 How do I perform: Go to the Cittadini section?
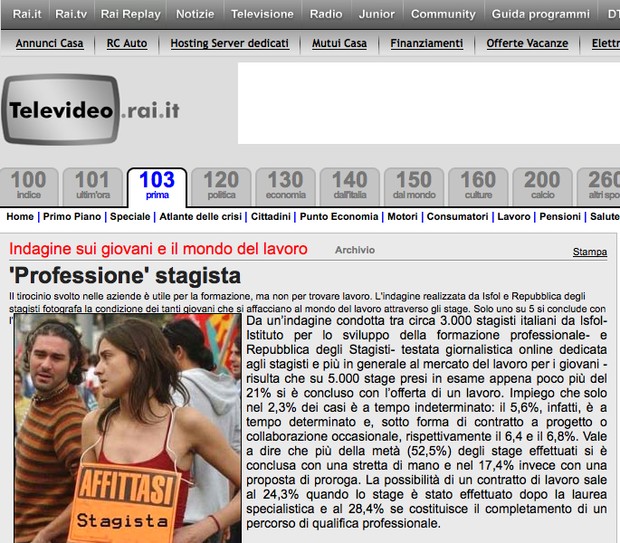271,217
